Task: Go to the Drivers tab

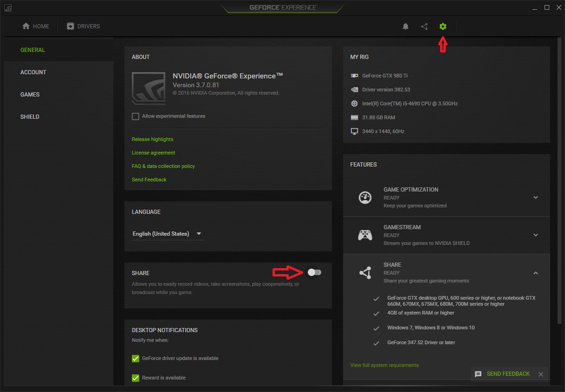Action: pyautogui.click(x=84, y=26)
